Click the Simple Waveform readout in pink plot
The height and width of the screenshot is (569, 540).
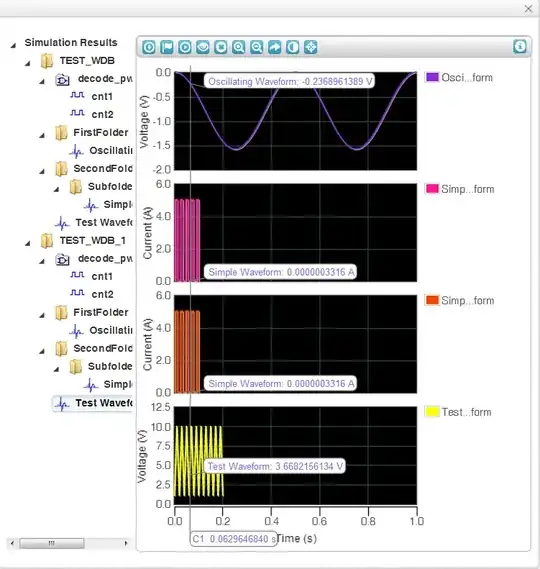click(281, 272)
